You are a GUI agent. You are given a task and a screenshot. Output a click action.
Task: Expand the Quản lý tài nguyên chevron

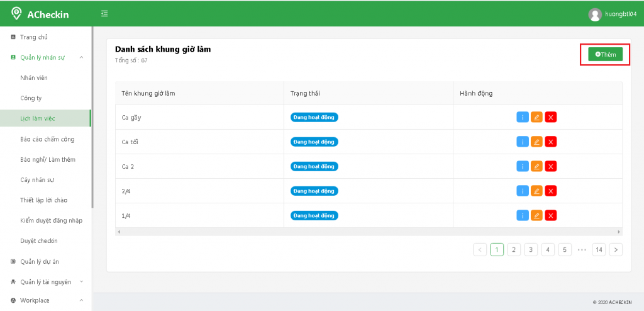coord(81,282)
